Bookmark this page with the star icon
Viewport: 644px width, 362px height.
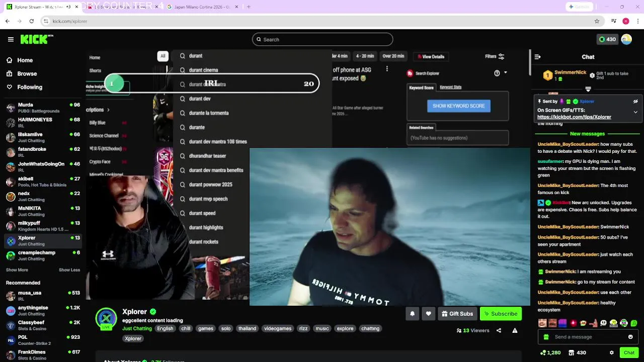click(597, 21)
